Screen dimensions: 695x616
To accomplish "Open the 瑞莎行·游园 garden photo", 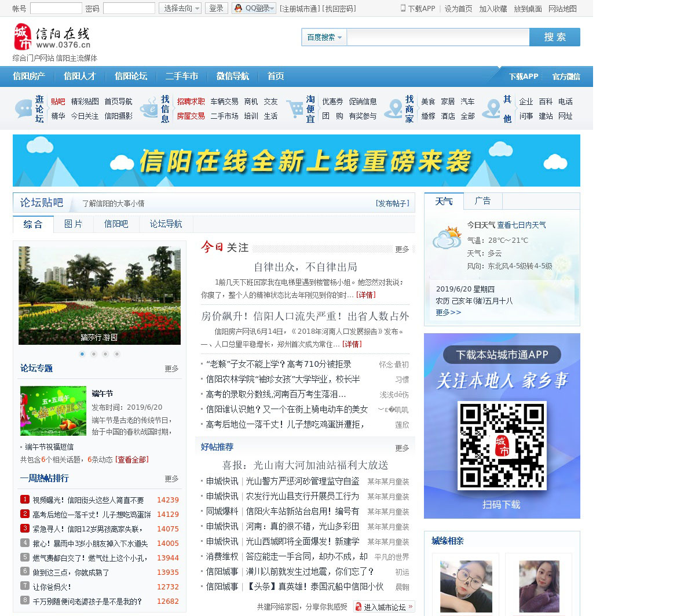I will [x=99, y=296].
